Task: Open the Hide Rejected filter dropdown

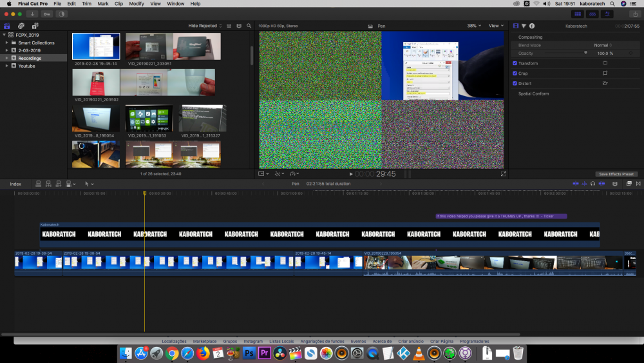Action: (x=205, y=26)
